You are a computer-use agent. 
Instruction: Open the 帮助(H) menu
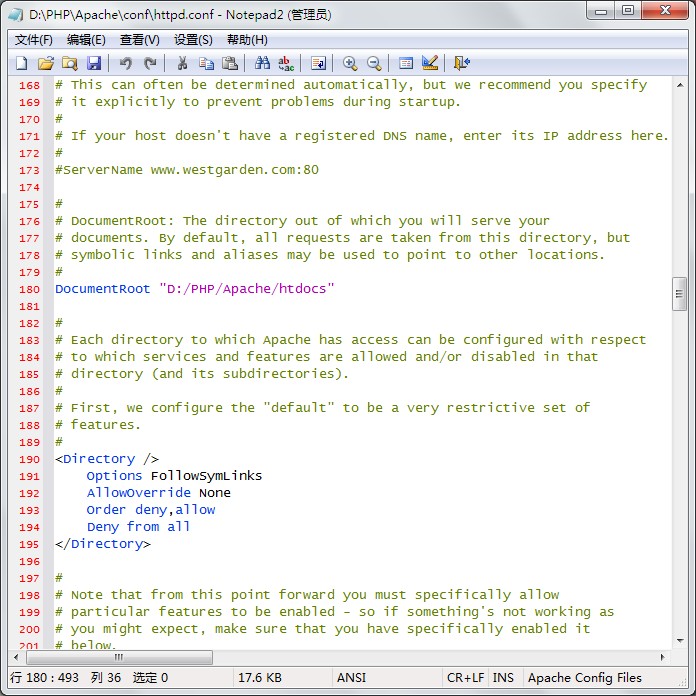(247, 40)
